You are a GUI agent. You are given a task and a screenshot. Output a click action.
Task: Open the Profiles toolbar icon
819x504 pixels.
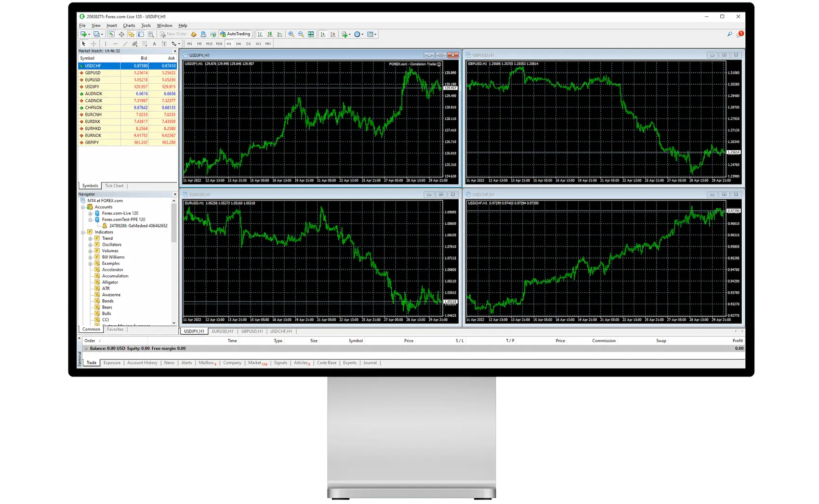96,34
